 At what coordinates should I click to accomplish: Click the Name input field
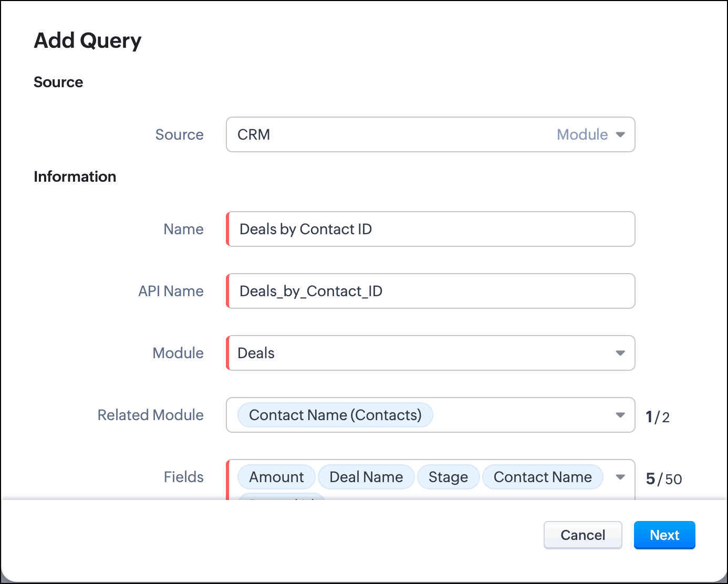pos(431,229)
